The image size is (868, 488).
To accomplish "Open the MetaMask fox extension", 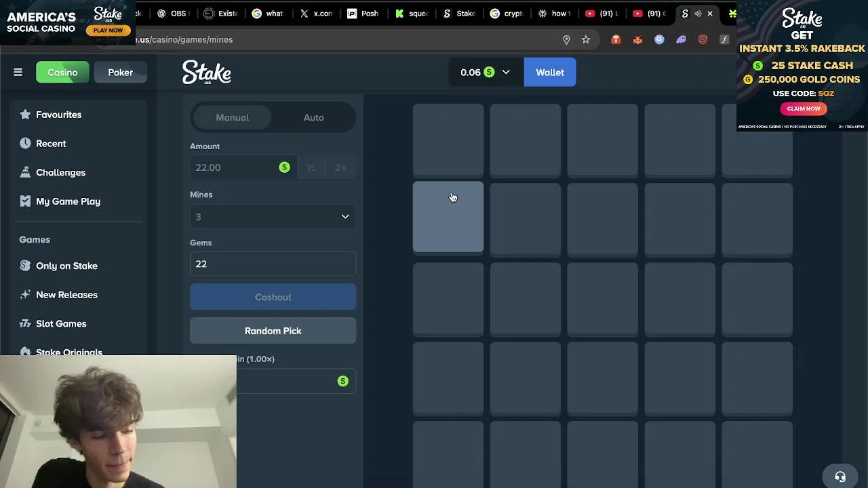I will 637,39.
